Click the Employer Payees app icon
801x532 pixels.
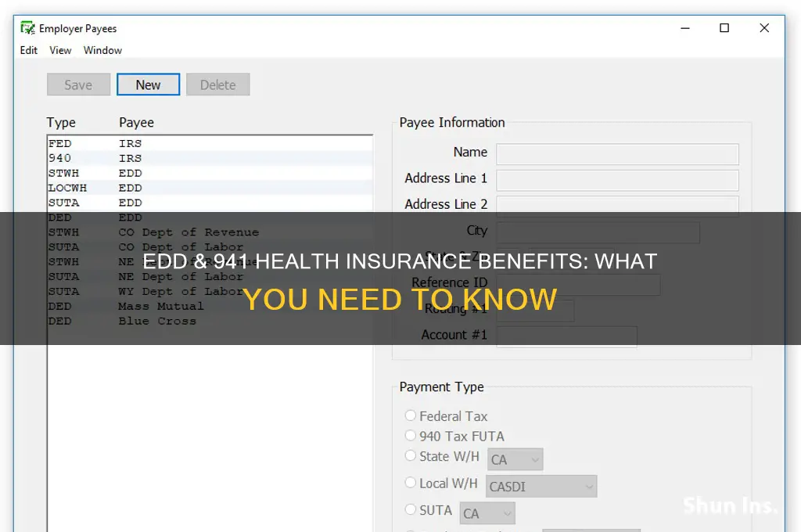point(27,28)
